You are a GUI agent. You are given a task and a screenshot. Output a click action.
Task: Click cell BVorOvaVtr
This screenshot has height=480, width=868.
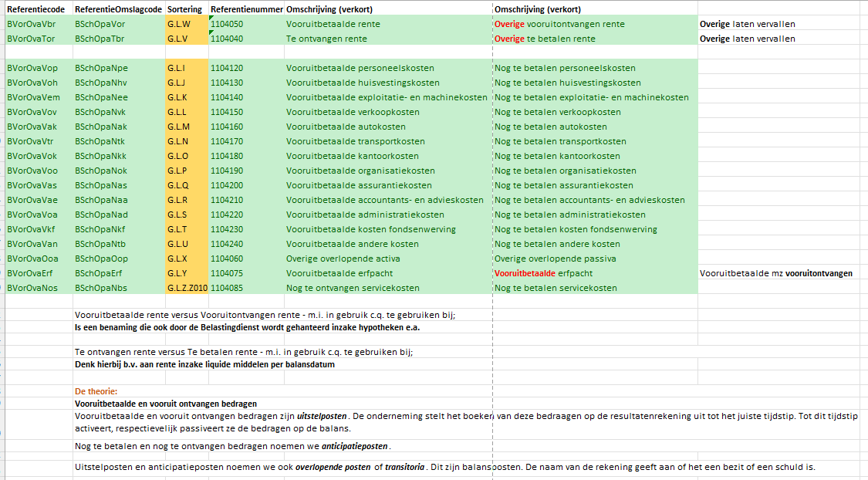tap(39, 141)
